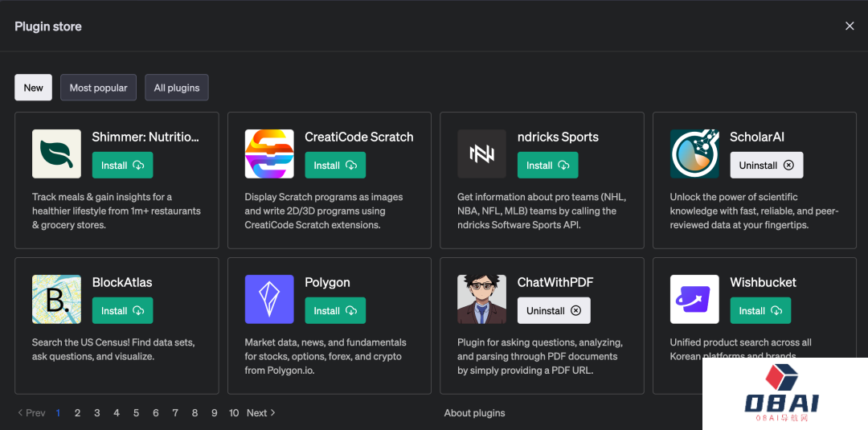Uninstall the ScholarAI plugin
Image resolution: width=868 pixels, height=430 pixels.
(766, 166)
